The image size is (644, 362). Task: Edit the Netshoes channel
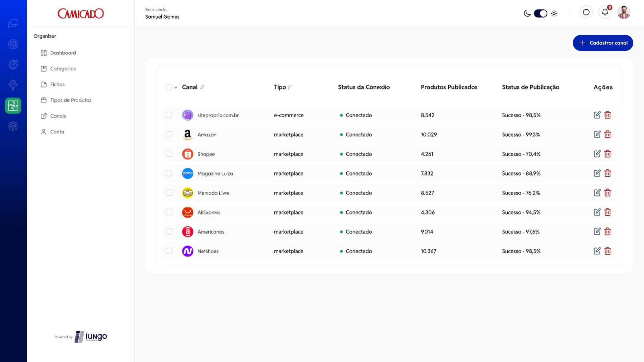(597, 251)
